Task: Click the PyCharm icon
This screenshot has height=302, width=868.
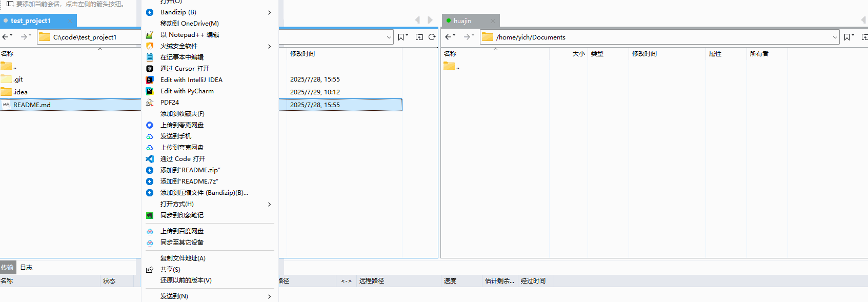Action: coord(150,91)
